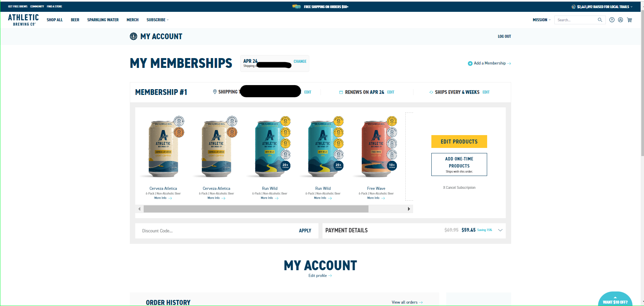Open the help question mark icon
Viewport: 644px width, 306px height.
click(612, 20)
